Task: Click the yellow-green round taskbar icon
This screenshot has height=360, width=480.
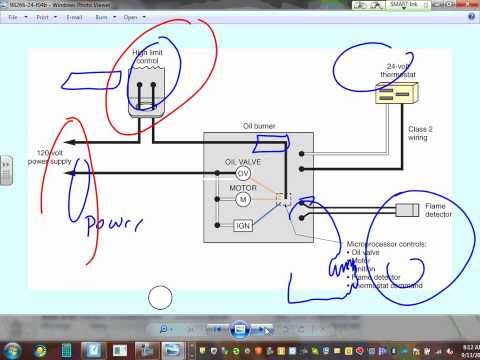Action: coord(40,351)
